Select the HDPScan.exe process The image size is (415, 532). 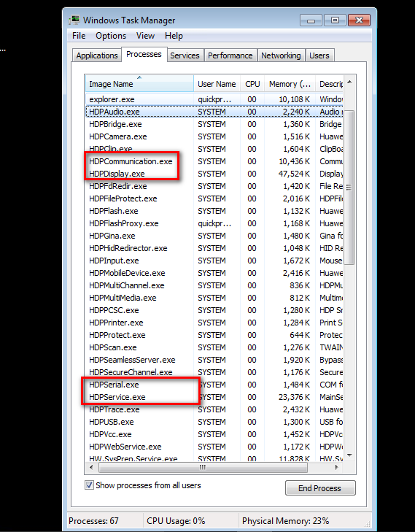[x=214, y=347]
